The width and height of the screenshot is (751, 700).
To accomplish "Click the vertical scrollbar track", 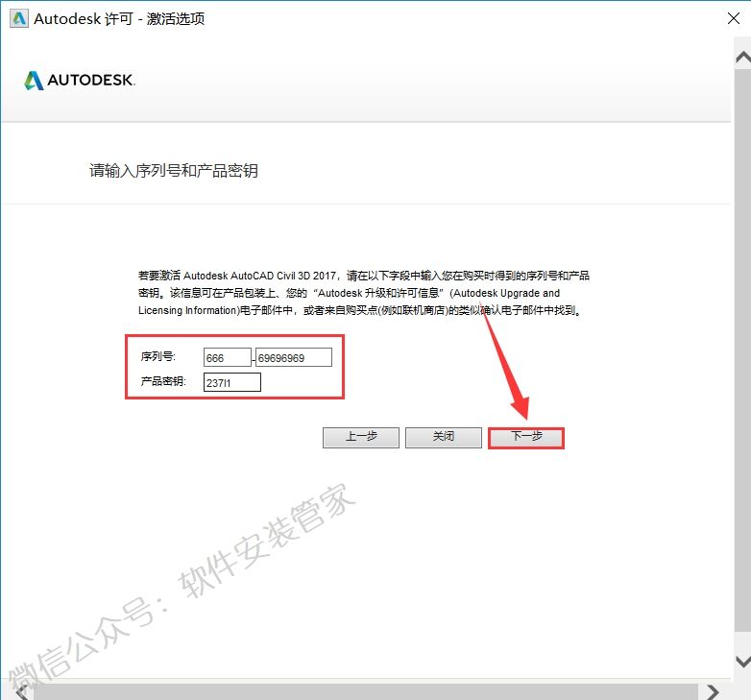I will (741, 384).
